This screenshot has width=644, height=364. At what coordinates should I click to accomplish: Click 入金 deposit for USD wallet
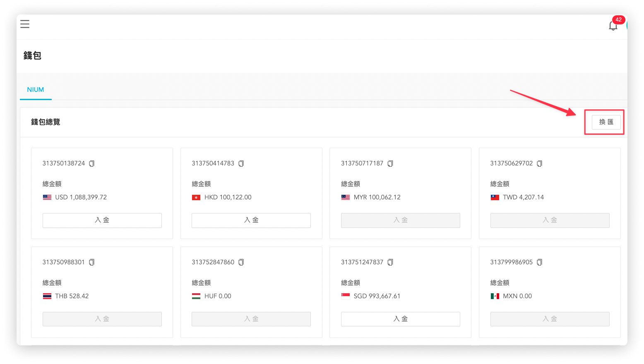point(102,220)
